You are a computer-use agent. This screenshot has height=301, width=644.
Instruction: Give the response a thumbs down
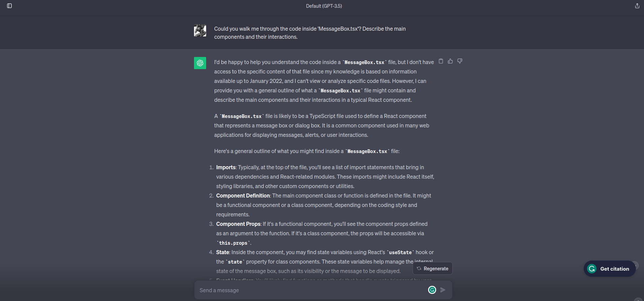coord(460,61)
